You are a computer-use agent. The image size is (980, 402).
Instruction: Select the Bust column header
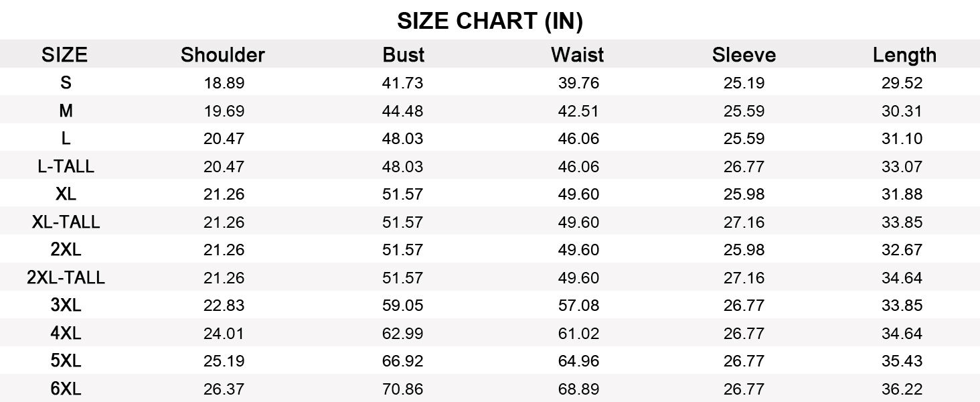403,55
